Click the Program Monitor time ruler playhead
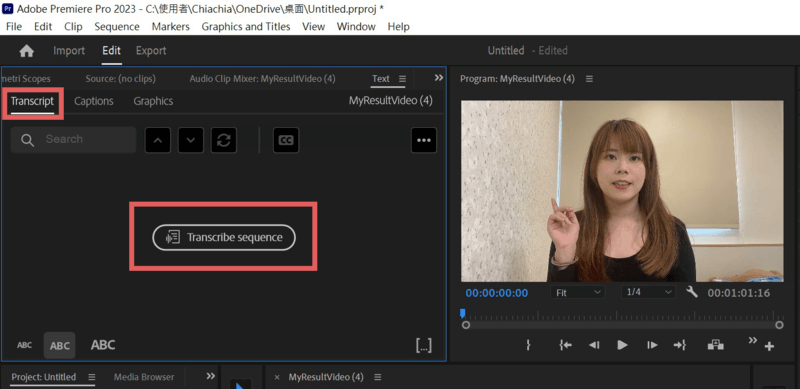 [462, 313]
